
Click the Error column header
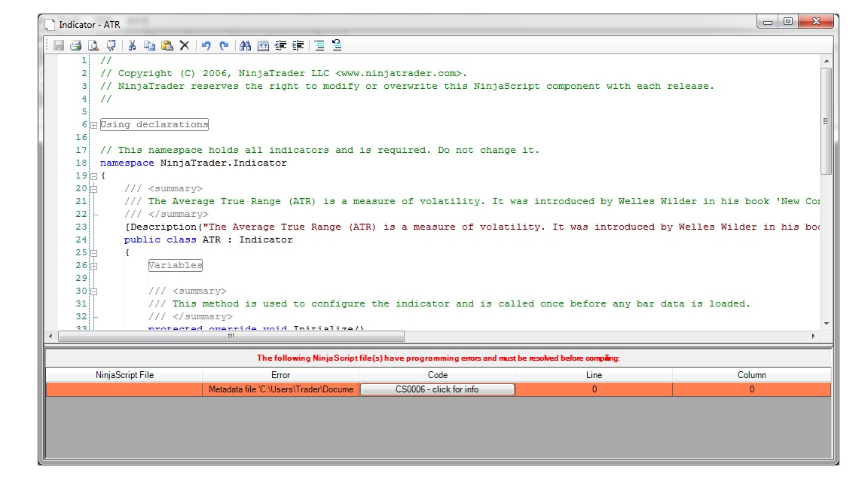280,375
